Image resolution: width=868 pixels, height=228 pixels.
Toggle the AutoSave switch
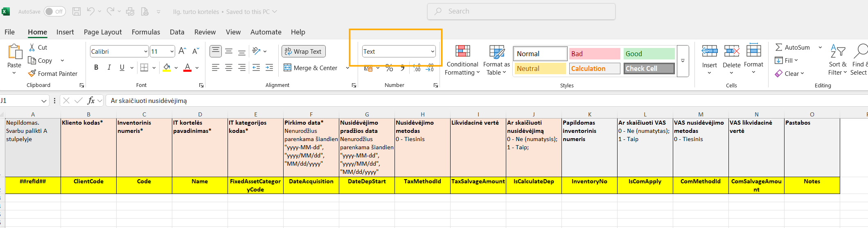[54, 11]
